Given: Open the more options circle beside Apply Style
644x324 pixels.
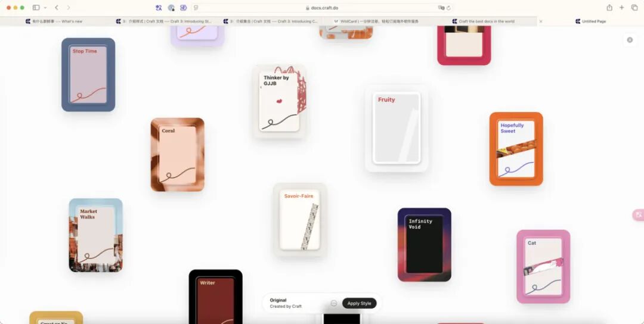Looking at the screenshot, I should 334,303.
